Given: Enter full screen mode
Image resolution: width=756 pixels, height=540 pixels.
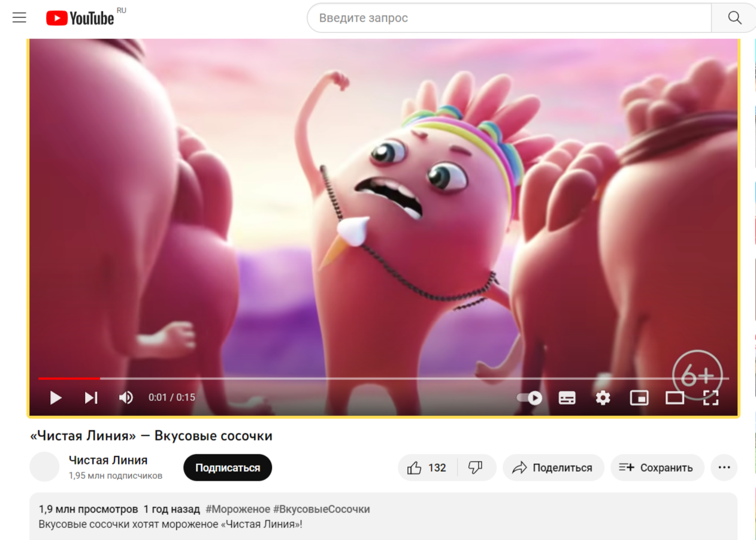Looking at the screenshot, I should pos(710,397).
